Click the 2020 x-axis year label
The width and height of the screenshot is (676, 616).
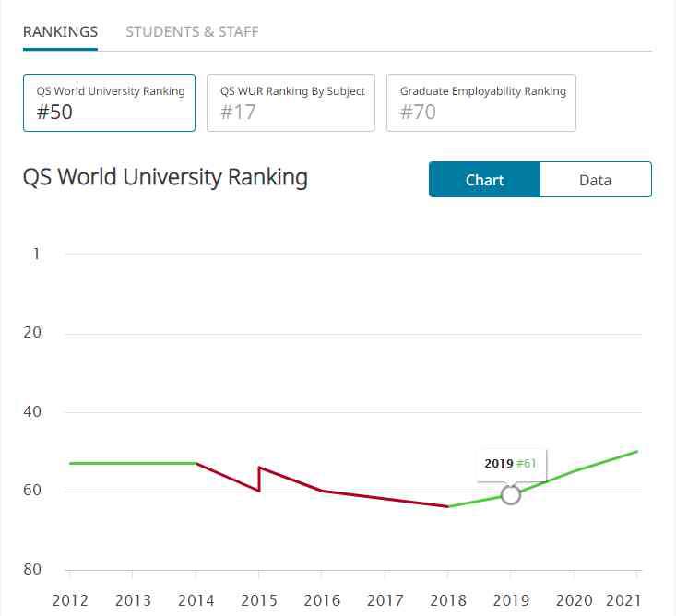click(x=574, y=600)
